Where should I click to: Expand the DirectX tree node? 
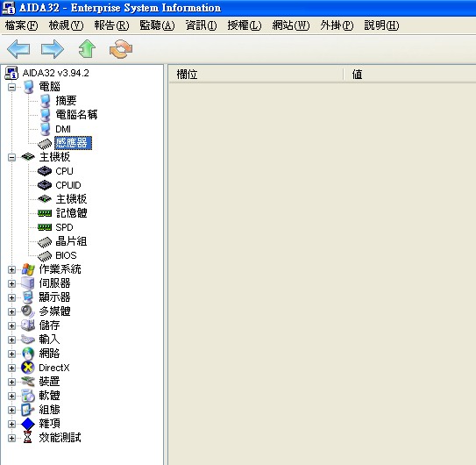[x=11, y=368]
